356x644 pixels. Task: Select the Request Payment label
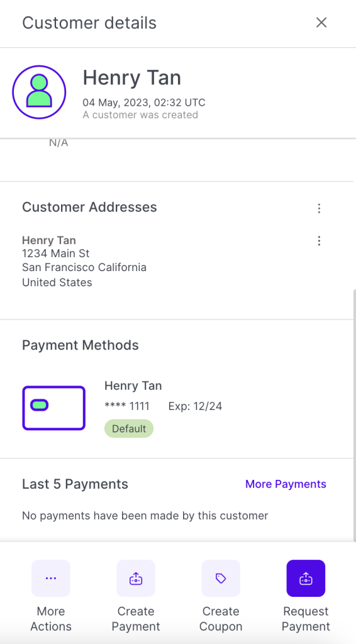pyautogui.click(x=306, y=619)
